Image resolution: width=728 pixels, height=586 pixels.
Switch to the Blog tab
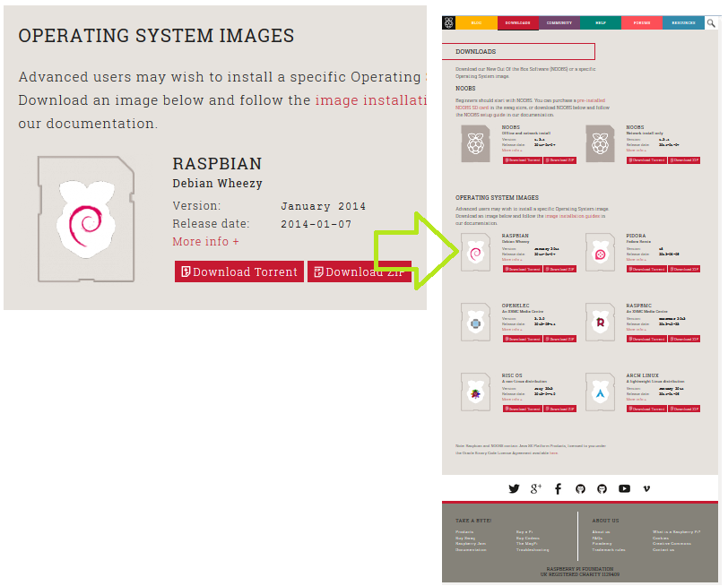[476, 23]
